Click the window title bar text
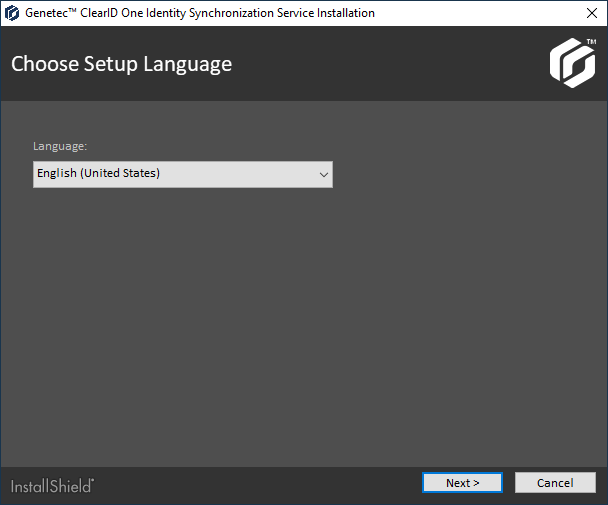 pos(200,13)
